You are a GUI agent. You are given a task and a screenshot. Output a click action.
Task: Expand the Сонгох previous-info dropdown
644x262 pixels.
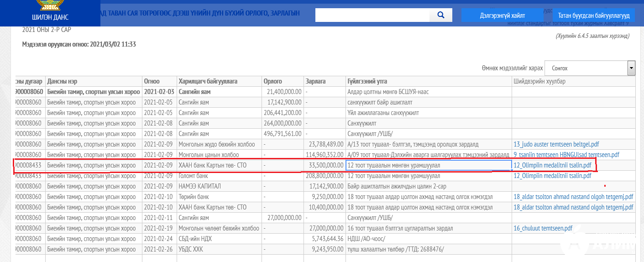[590, 68]
